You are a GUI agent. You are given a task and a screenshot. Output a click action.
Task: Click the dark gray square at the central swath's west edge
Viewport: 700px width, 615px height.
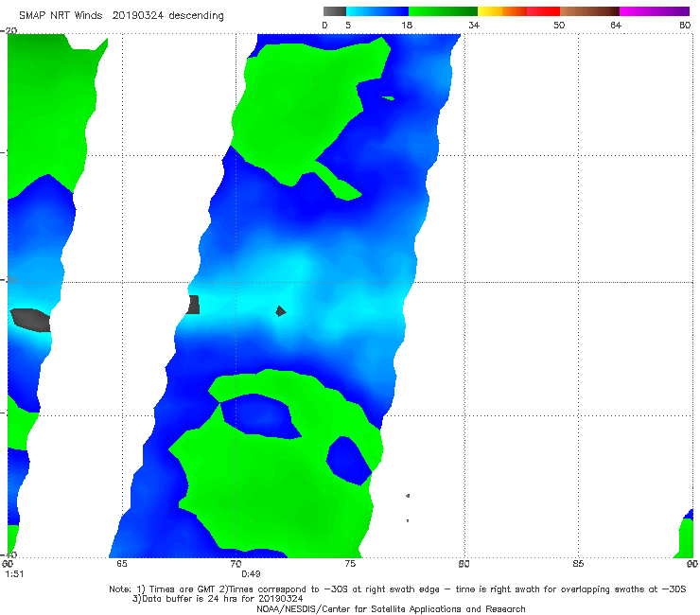click(x=193, y=305)
